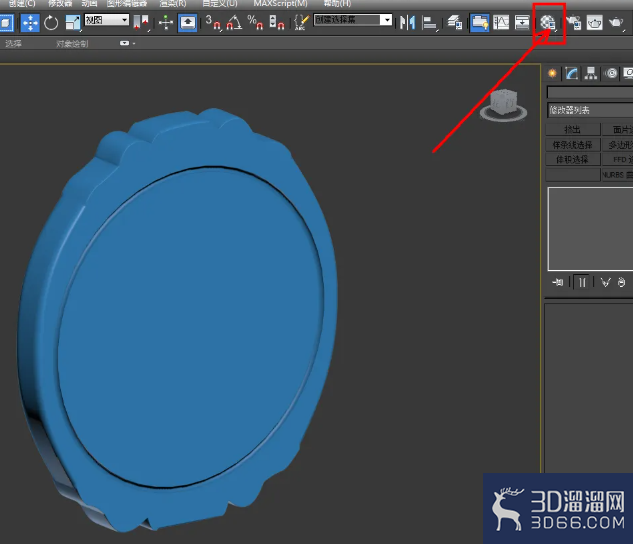Open the 修改器 menu
Image resolution: width=633 pixels, height=544 pixels.
click(x=60, y=4)
